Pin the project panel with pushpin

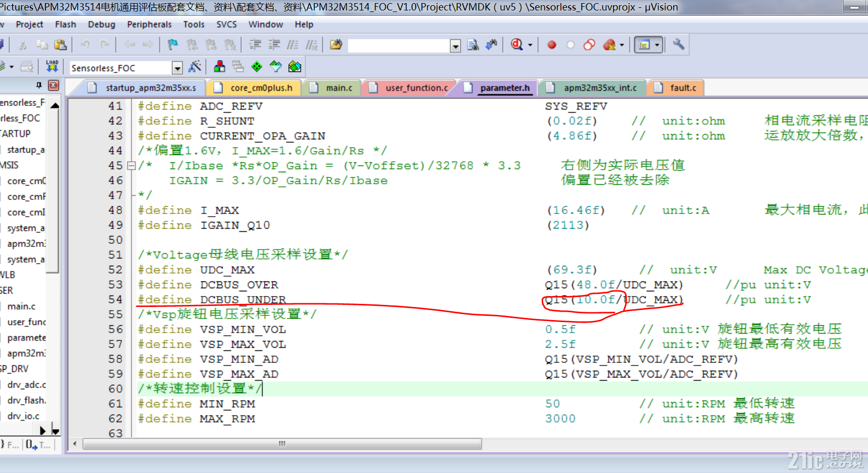point(39,85)
